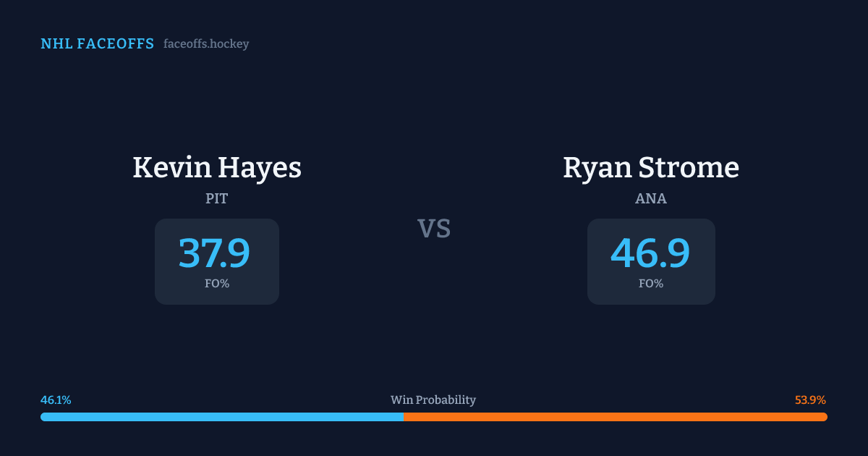Screen dimensions: 868x456
Task: Click the first name Kevin
Action: 169,168
